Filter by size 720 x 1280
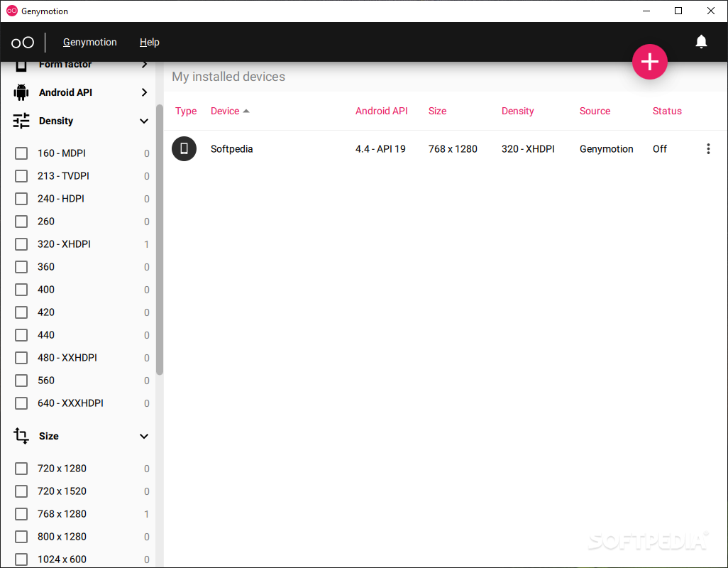728x568 pixels. 21,469
